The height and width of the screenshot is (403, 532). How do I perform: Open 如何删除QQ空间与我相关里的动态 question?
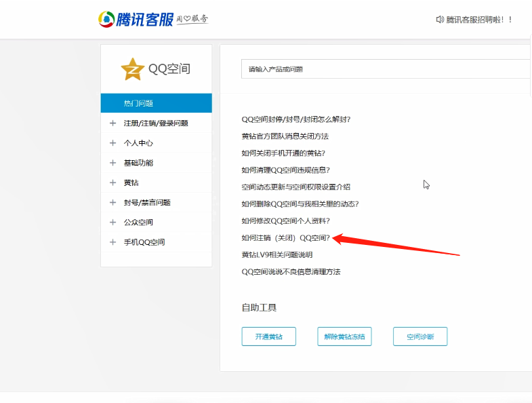300,204
